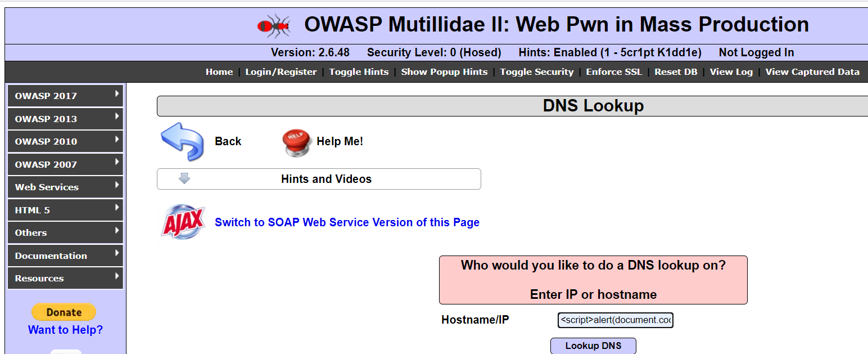Open the SOAP Web Service version link
The image size is (868, 354).
click(347, 222)
